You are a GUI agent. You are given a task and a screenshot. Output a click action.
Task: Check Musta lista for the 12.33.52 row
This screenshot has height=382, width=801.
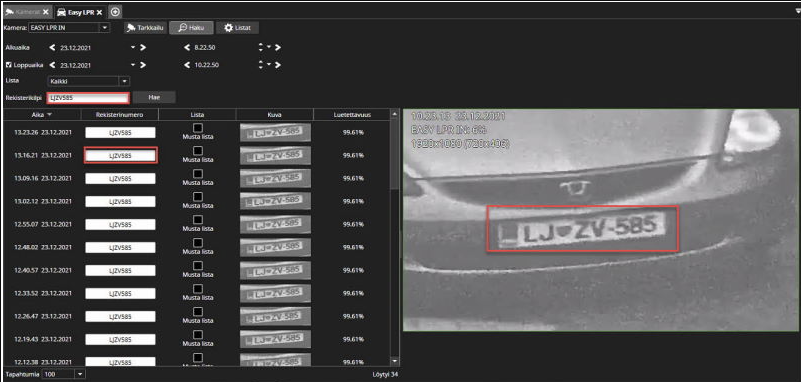point(198,289)
